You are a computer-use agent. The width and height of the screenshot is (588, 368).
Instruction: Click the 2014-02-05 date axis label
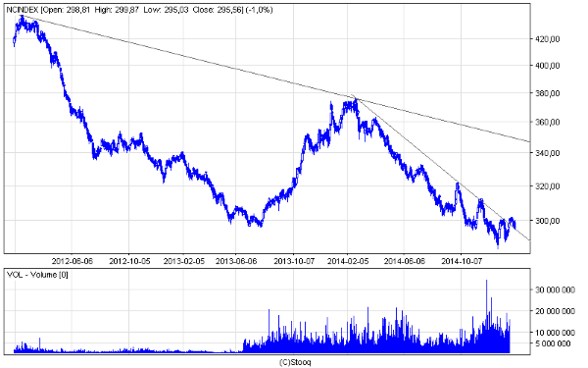[x=348, y=261]
